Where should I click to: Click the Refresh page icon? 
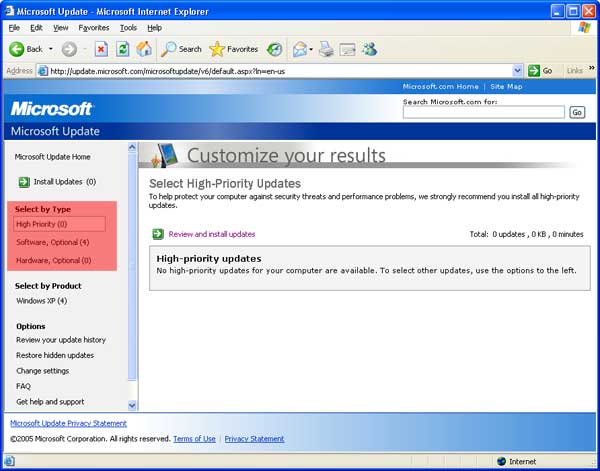click(x=122, y=48)
